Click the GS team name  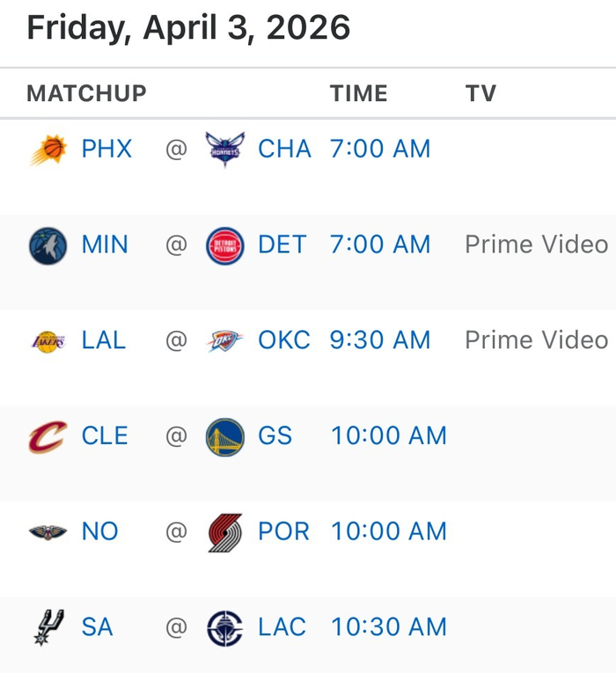click(275, 436)
